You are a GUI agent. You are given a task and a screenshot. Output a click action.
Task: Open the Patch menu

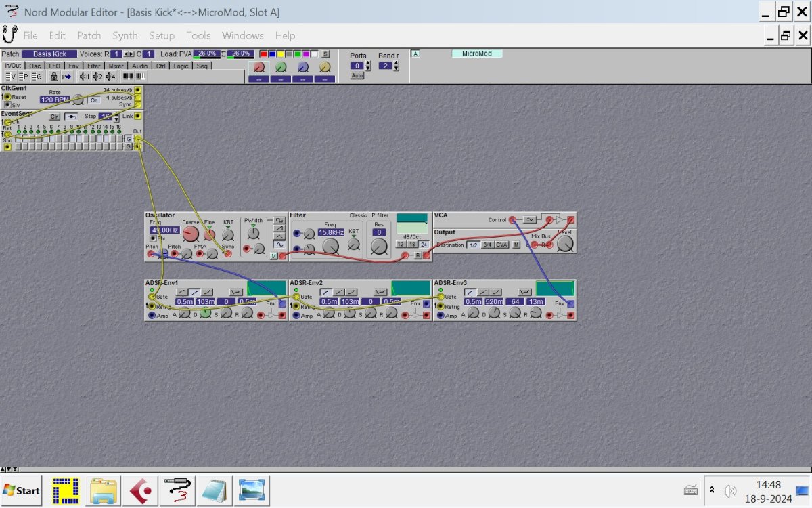(x=89, y=35)
